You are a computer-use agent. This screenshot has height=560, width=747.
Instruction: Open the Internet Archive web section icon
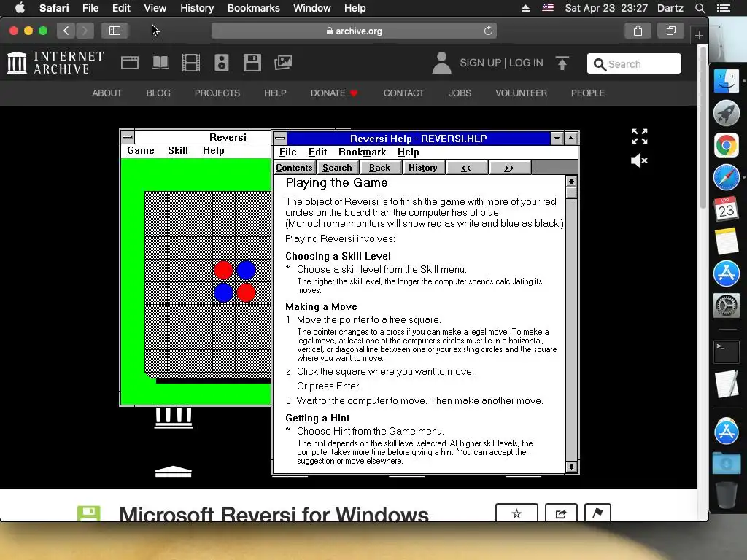(x=130, y=63)
